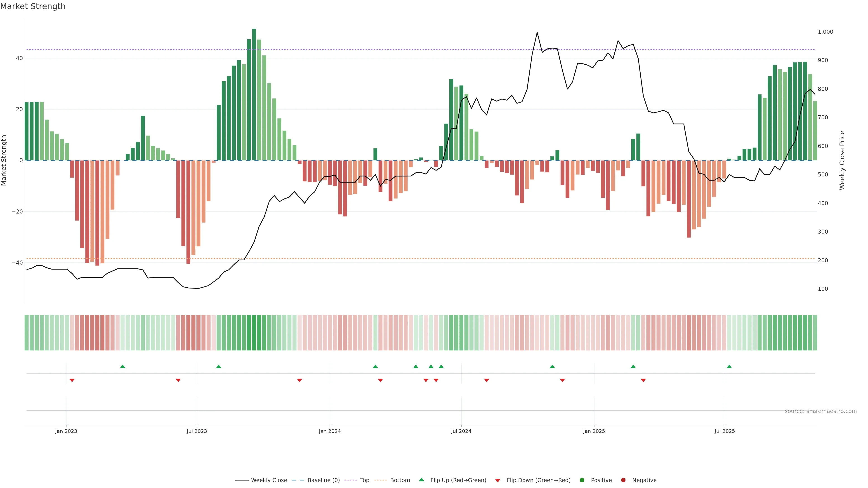Click the Top dotted-line legend entry
This screenshot has width=868, height=488.
[x=364, y=480]
